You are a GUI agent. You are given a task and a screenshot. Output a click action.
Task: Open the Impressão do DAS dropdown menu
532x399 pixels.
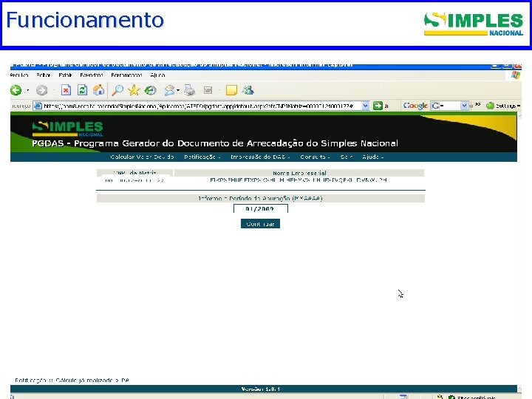(260, 157)
